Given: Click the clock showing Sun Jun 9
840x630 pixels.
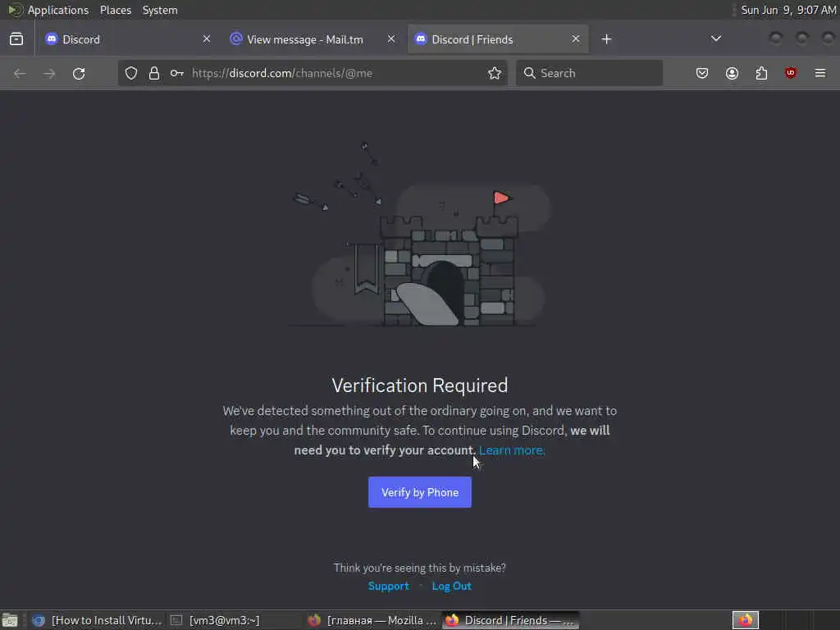Looking at the screenshot, I should (x=788, y=10).
